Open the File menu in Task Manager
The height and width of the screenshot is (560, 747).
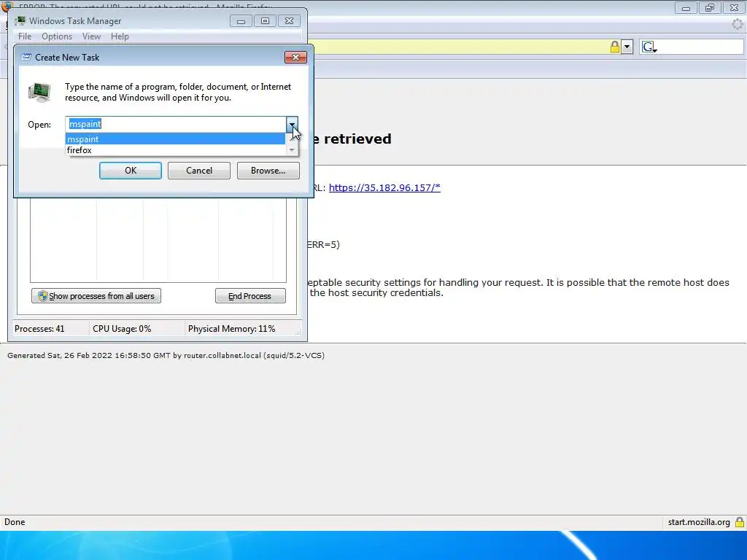click(25, 36)
